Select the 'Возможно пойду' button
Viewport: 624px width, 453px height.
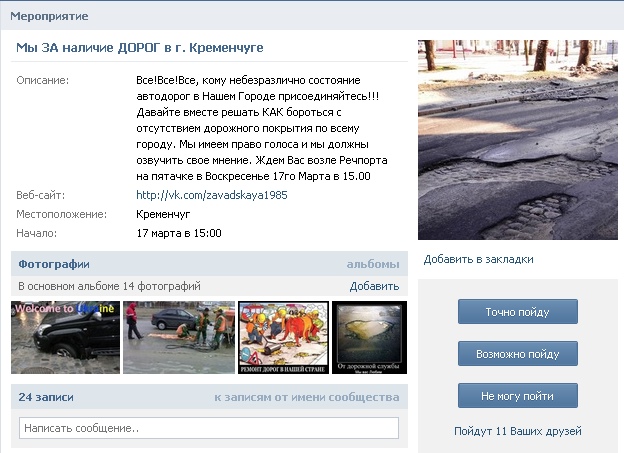517,354
